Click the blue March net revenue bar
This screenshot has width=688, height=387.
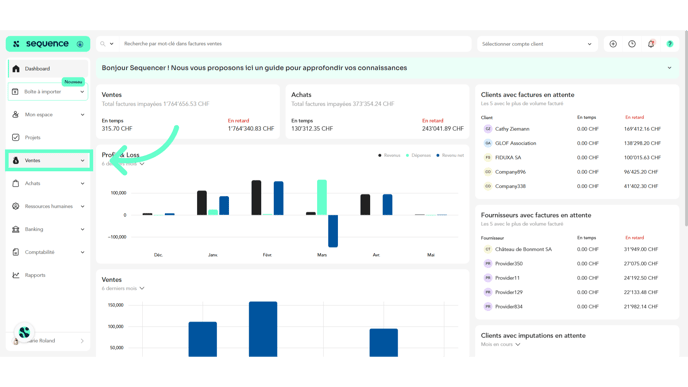(333, 231)
